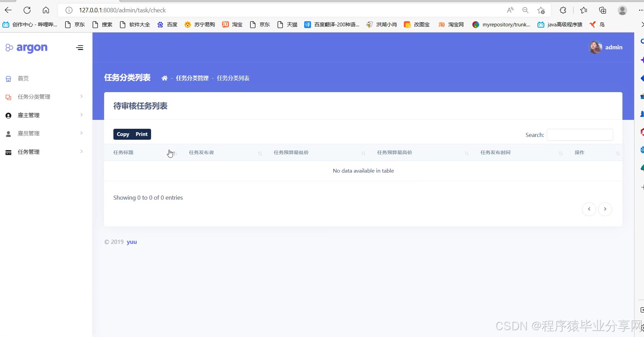
Task: Open 洪湖小肖 bookmark
Action: tap(382, 25)
